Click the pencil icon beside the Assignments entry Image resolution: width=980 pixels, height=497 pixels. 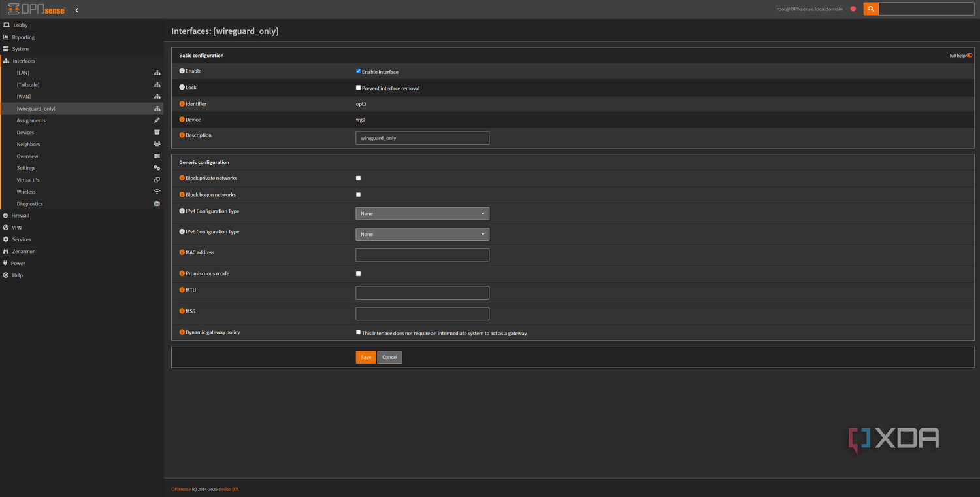[157, 120]
